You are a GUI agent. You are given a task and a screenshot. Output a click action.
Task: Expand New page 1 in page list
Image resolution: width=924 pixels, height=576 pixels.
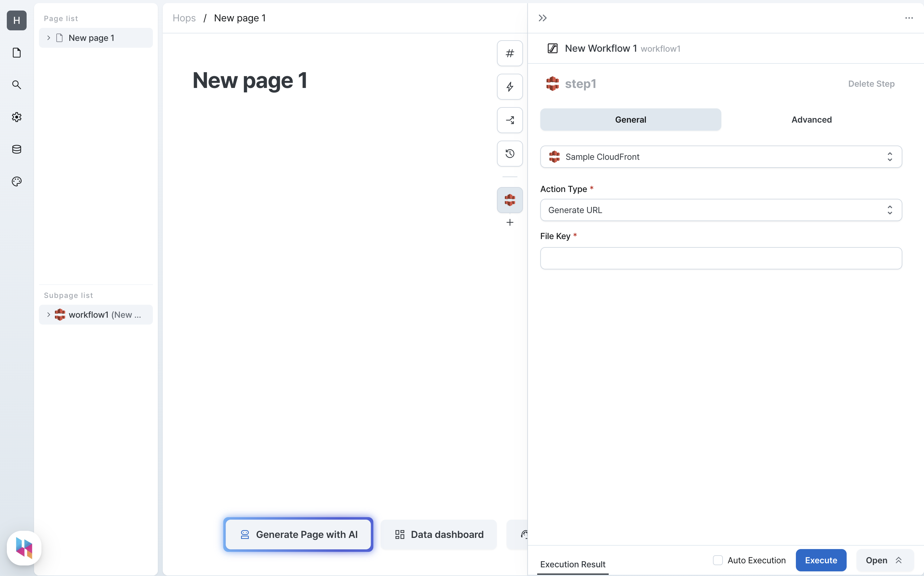[48, 38]
